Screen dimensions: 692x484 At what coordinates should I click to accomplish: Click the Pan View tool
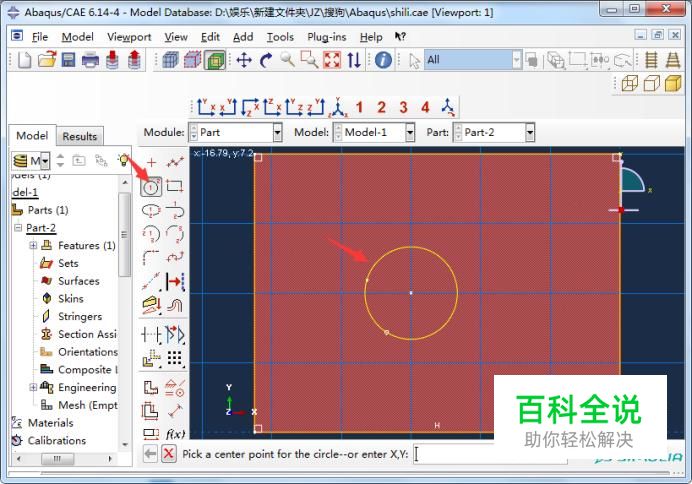[244, 60]
